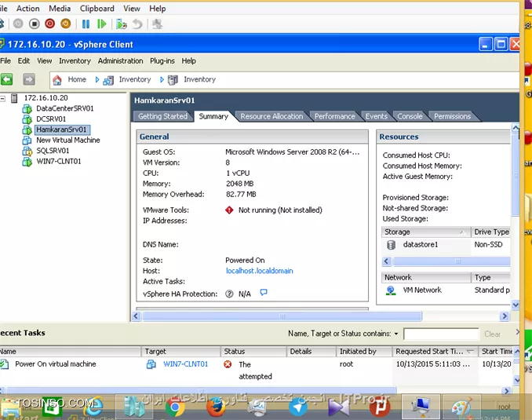Viewport: 532px width, 420px height.
Task: Open the vSphere Client Inventory menu
Action: click(x=75, y=60)
